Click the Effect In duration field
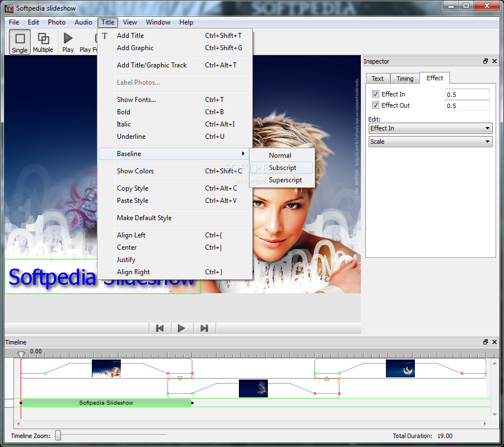 [467, 95]
